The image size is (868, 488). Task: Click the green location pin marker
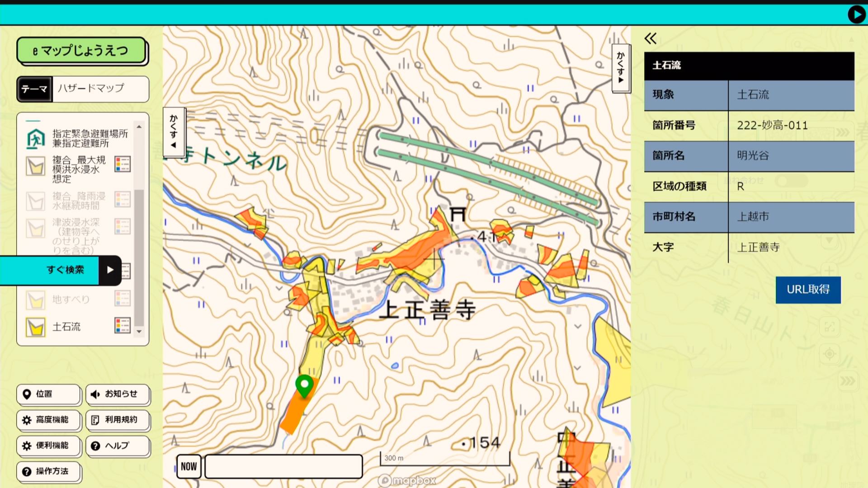click(x=304, y=386)
